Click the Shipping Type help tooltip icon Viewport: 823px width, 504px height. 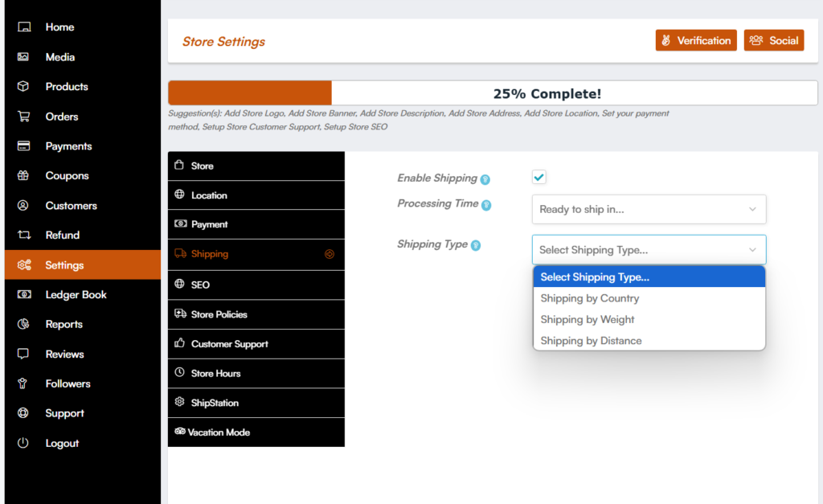pos(476,245)
